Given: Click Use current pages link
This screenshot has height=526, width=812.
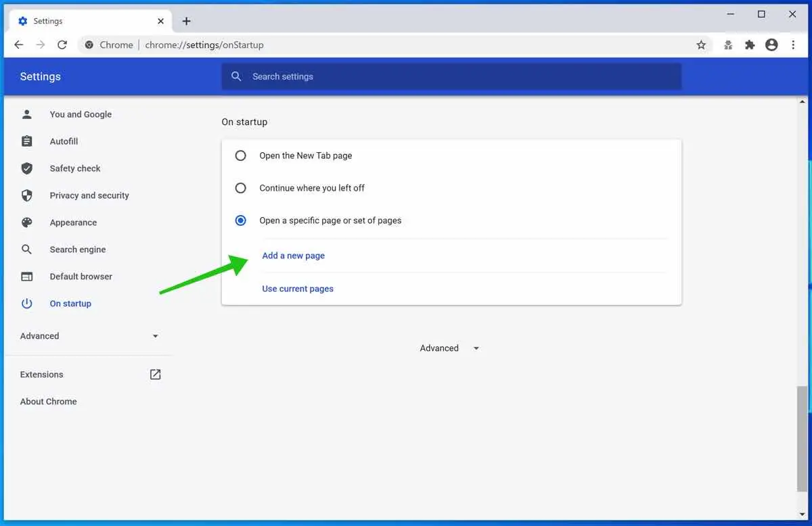Looking at the screenshot, I should point(298,289).
